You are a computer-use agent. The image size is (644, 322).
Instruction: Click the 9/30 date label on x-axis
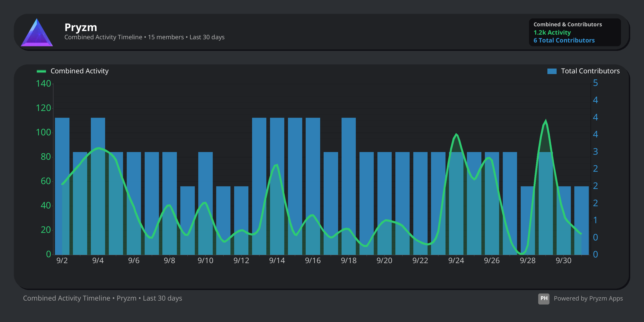click(x=563, y=261)
